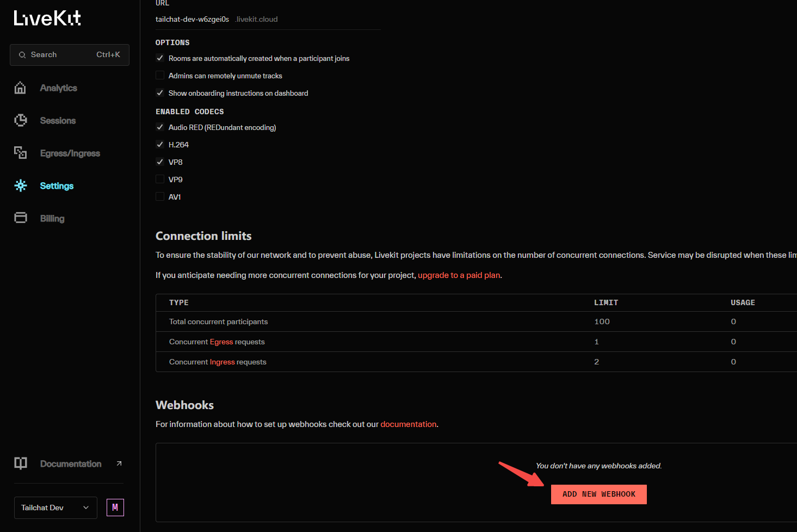The image size is (797, 532).
Task: Click the LiveKit logo
Action: tap(47, 18)
